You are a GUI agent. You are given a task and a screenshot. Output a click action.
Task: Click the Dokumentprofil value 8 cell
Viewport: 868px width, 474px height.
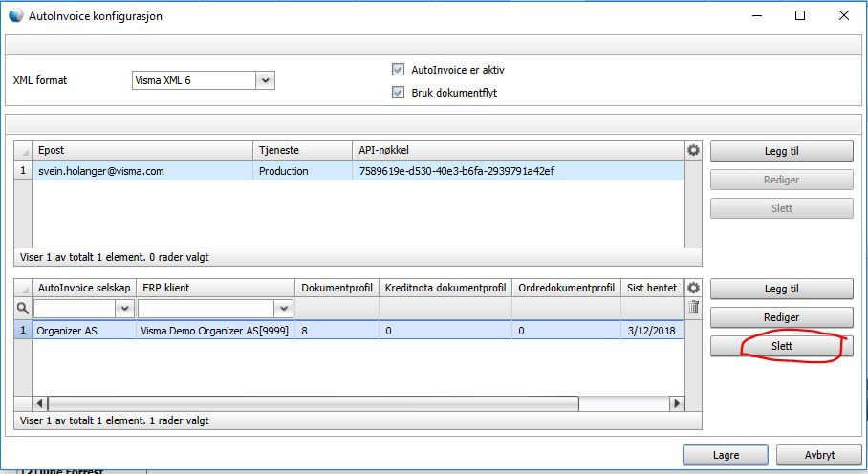tap(336, 331)
